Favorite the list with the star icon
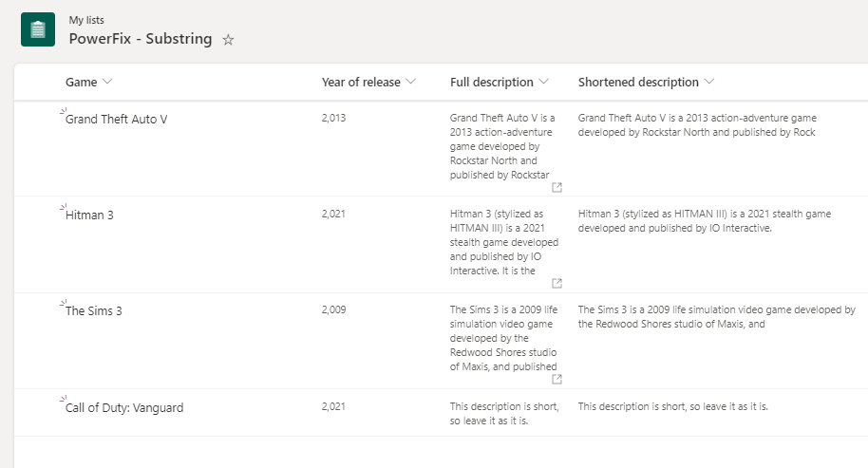 pos(228,40)
